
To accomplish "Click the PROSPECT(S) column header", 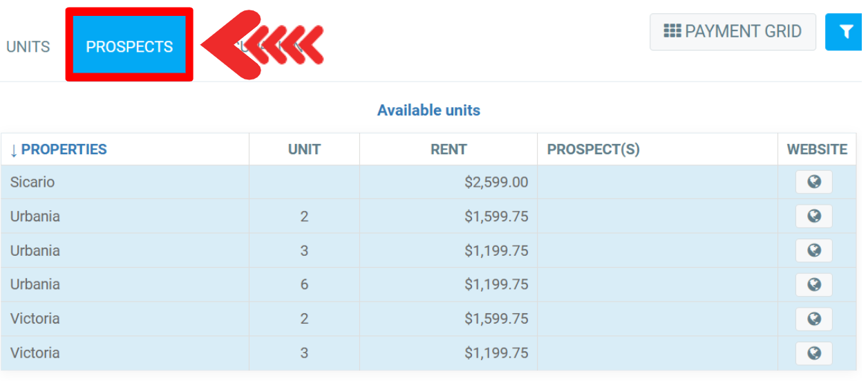I will pos(593,149).
